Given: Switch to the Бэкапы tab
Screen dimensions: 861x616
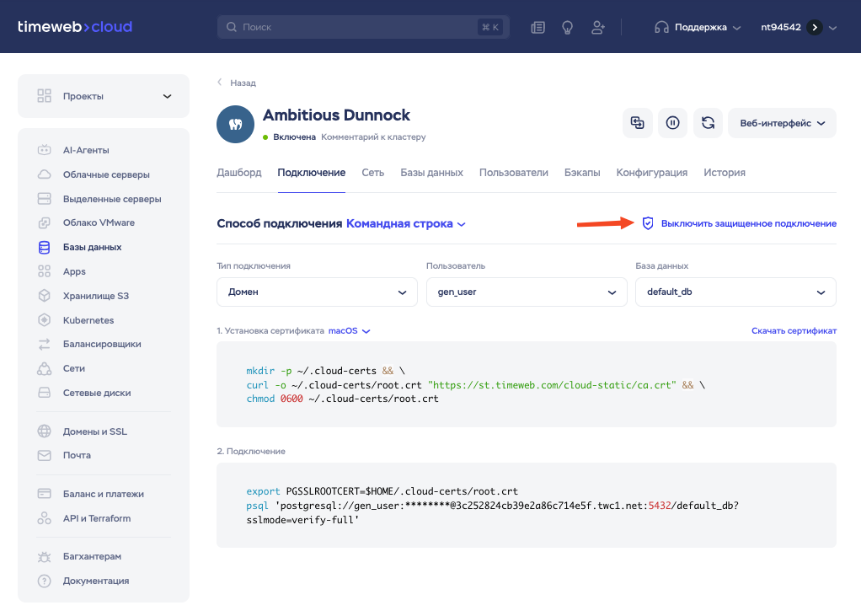Looking at the screenshot, I should [x=582, y=172].
